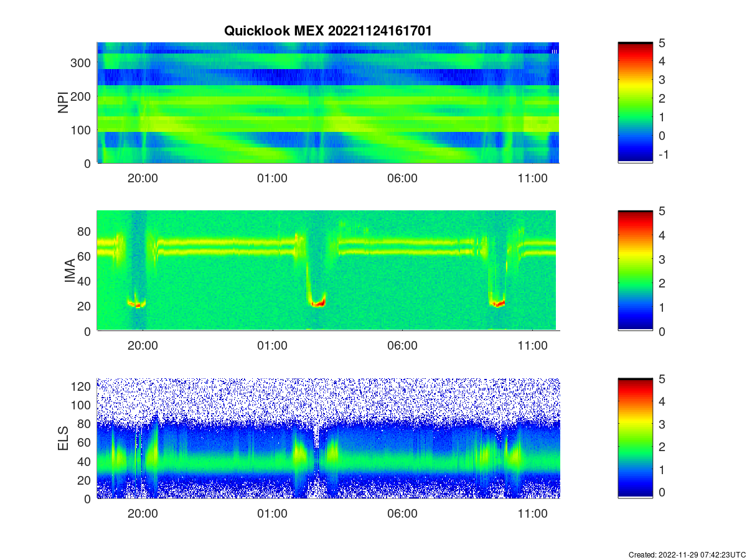The height and width of the screenshot is (560, 747).
Task: Click the '06:00' tick under the IMA plot
Action: click(403, 346)
